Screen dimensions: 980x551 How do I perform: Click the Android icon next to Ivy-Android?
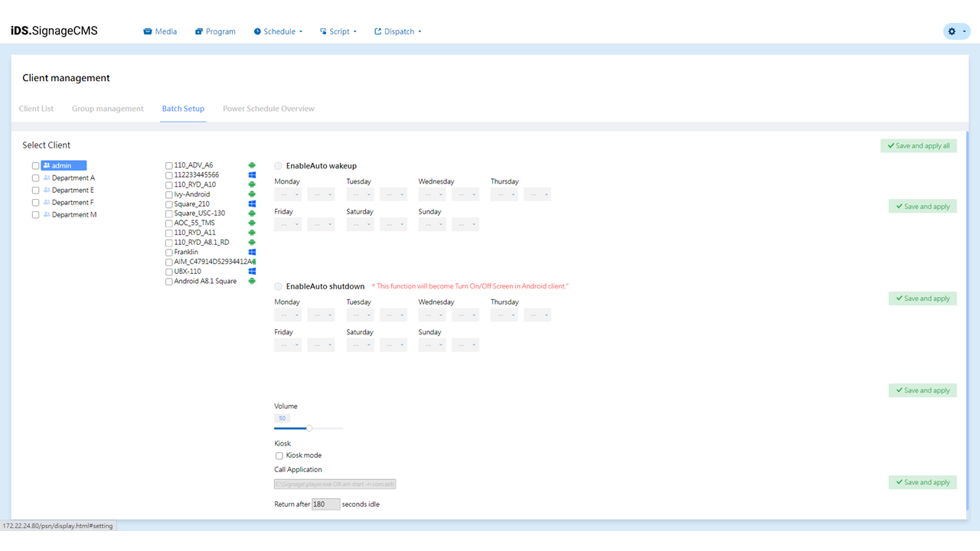[252, 194]
